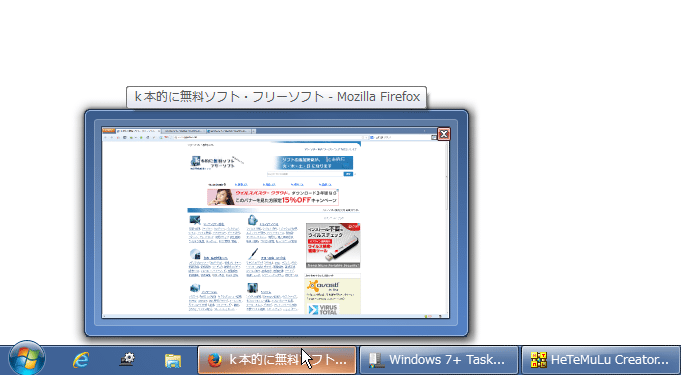The width and height of the screenshot is (681, 375).
Task: Switch to HeTeMuLu Creator taskbar button
Action: [601, 360]
